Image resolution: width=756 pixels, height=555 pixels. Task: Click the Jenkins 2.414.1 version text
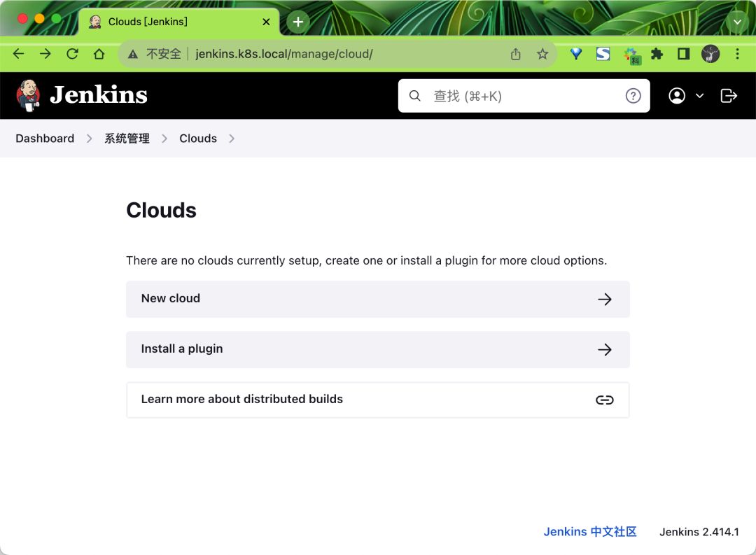[x=699, y=532]
